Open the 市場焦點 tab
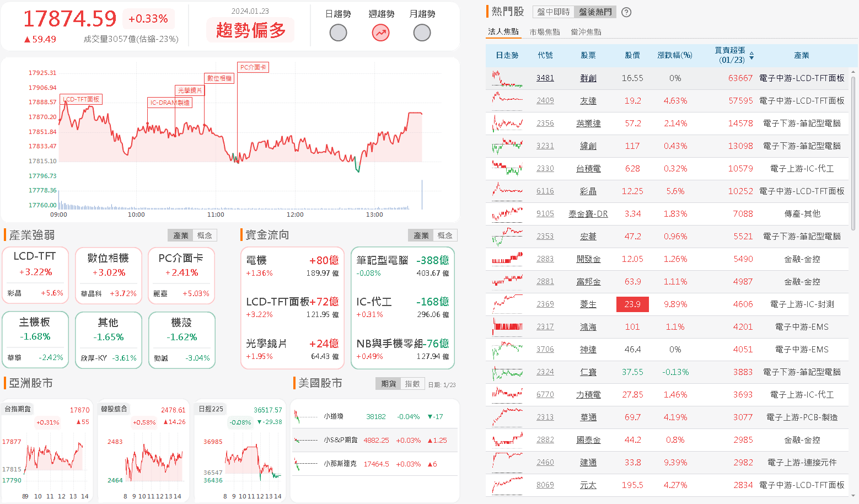Viewport: 859px width, 504px height. coord(545,32)
